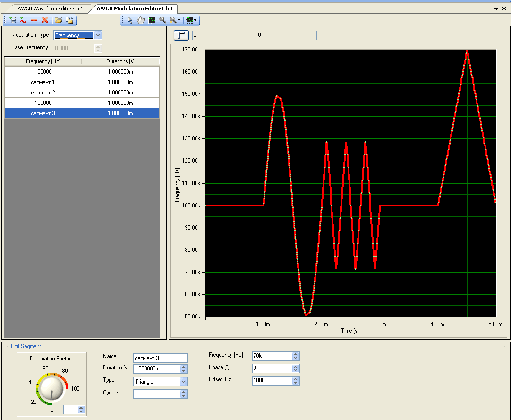The image size is (511, 420).
Task: Switch to AWG0 Waveform Editor Ch 1 tab
Action: 50,9
